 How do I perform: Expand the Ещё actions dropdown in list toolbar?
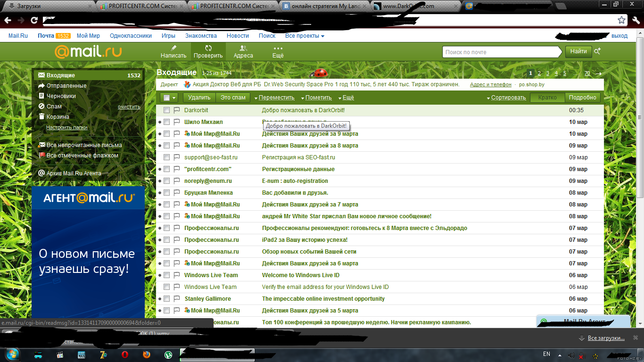(346, 98)
